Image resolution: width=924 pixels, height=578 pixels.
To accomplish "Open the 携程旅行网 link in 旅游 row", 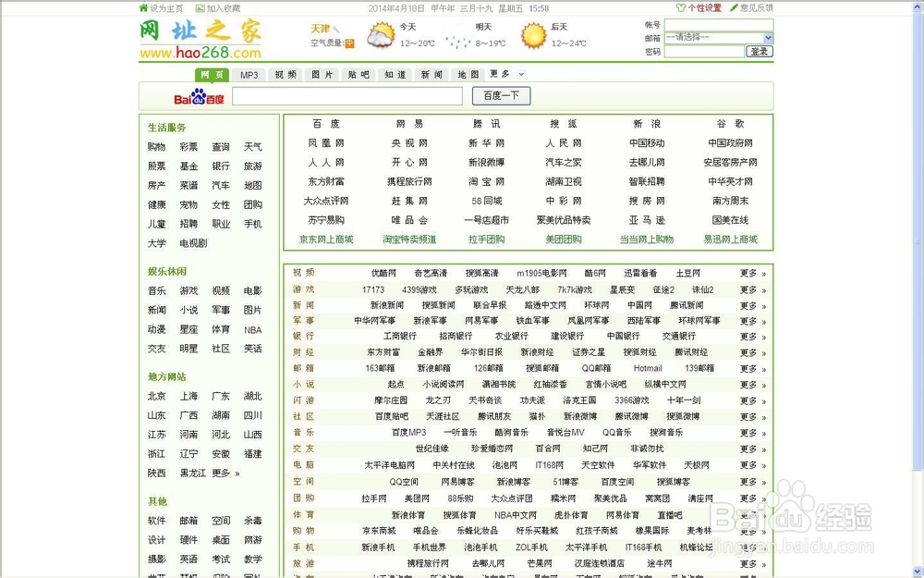I will click(x=428, y=563).
